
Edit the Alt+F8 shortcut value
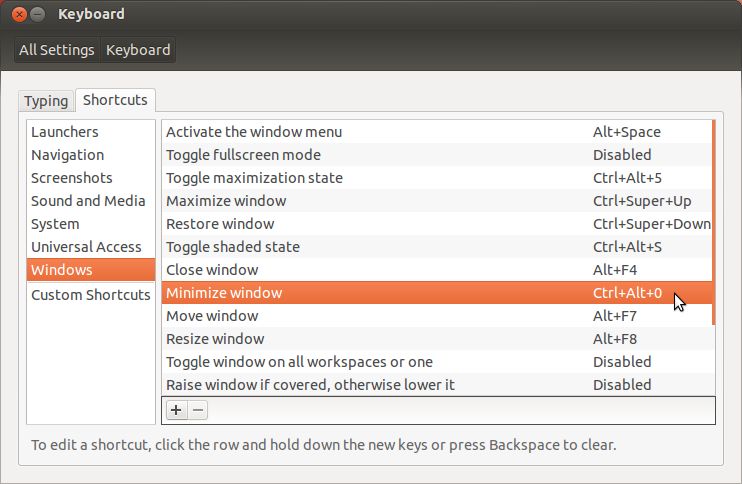tap(615, 339)
